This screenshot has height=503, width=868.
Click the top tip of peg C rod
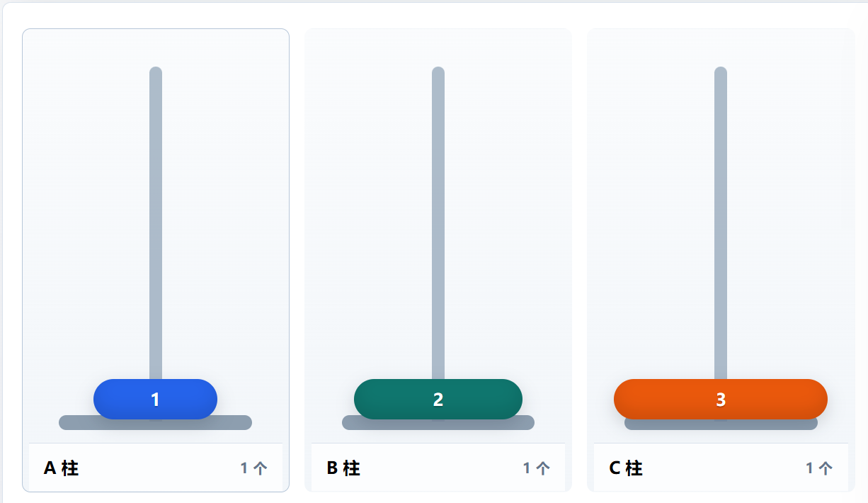click(x=721, y=71)
